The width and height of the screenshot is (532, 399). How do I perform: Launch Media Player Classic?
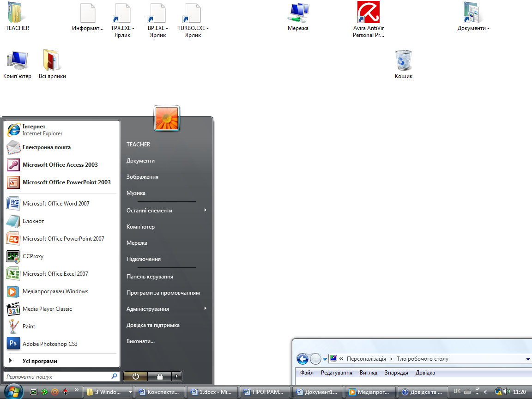(62, 309)
